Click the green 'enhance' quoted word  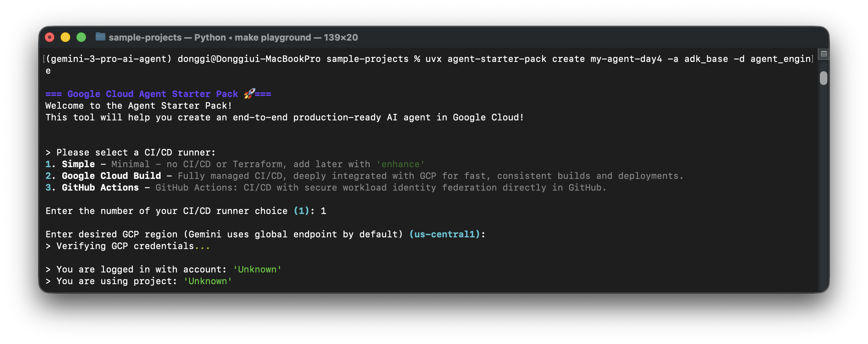[x=401, y=164]
